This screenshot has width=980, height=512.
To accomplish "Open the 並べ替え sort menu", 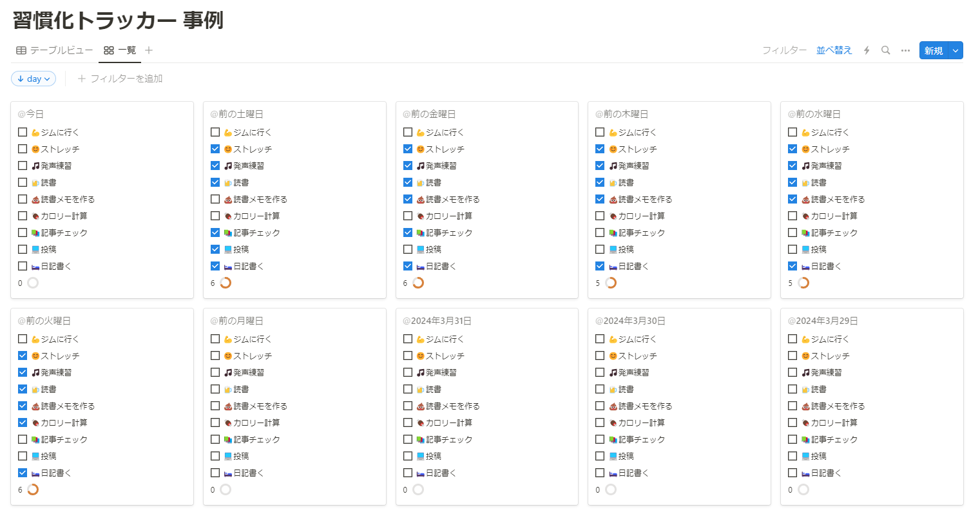I will 834,50.
